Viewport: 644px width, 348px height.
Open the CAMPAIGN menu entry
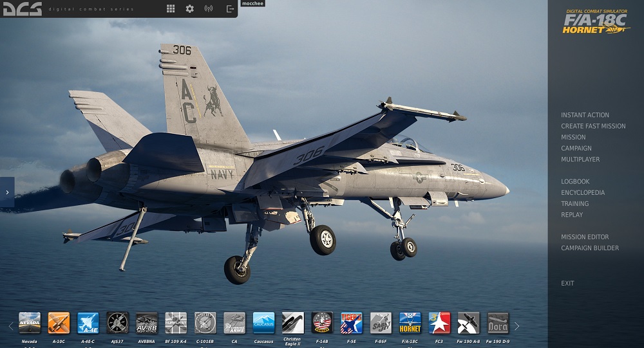coord(576,148)
